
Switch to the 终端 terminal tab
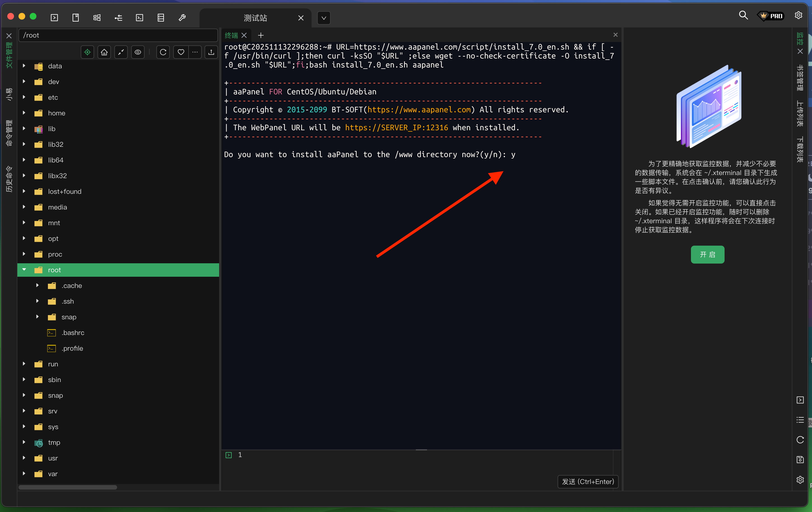click(x=231, y=35)
